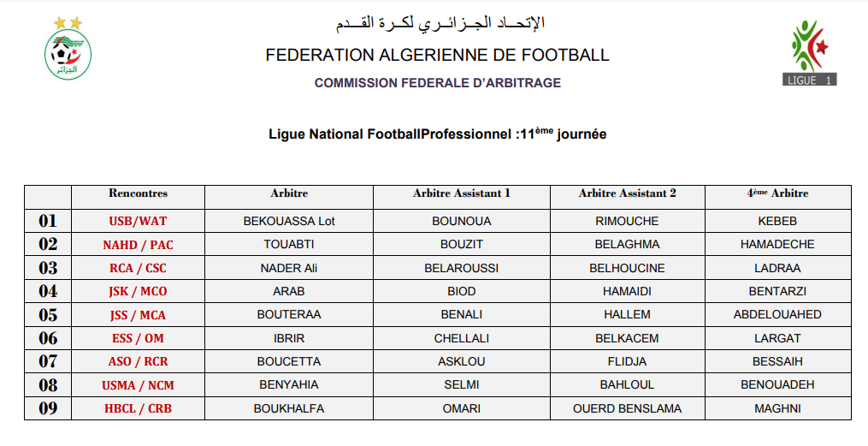Click OUERD BENSLAMA assistant cell
Viewport: 868px width, 446px height.
click(x=627, y=408)
